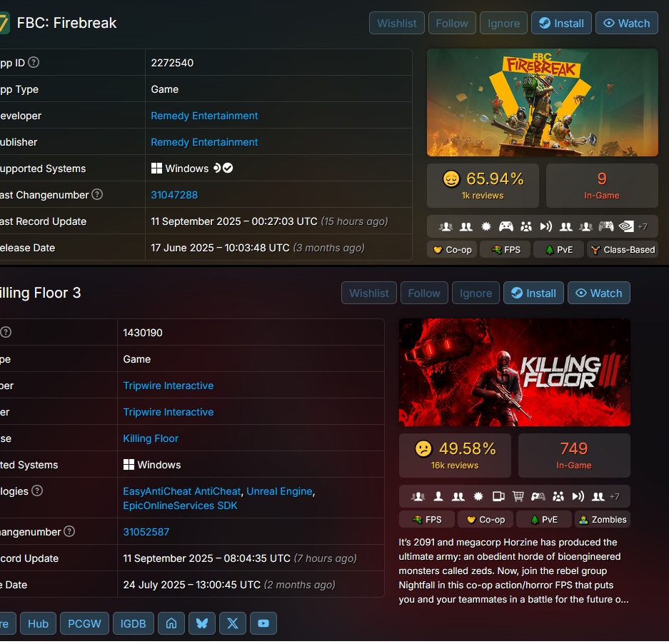This screenshot has width=669, height=644.
Task: Open changenumber 31052587 link
Action: (x=146, y=532)
